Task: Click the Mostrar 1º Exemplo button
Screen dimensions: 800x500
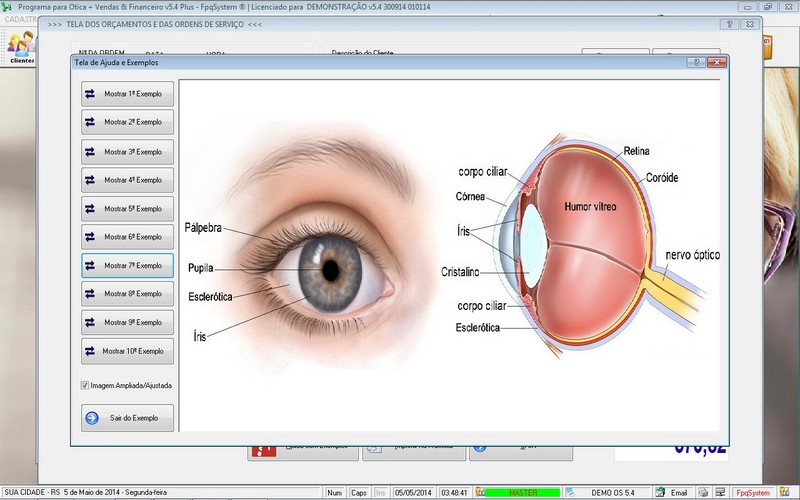Action: 127,93
